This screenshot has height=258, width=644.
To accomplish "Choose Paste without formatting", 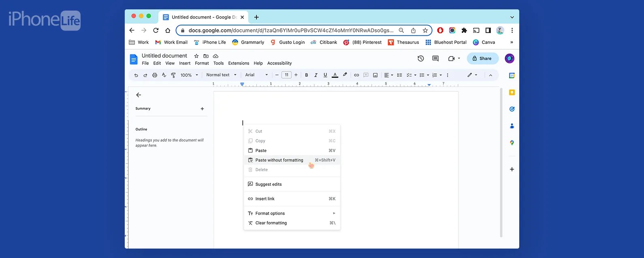I will pyautogui.click(x=292, y=160).
